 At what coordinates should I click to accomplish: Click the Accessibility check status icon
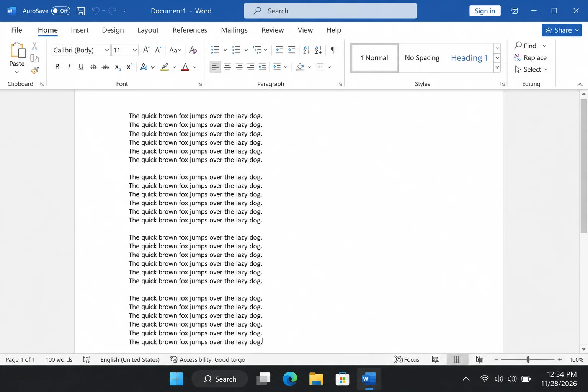point(173,359)
